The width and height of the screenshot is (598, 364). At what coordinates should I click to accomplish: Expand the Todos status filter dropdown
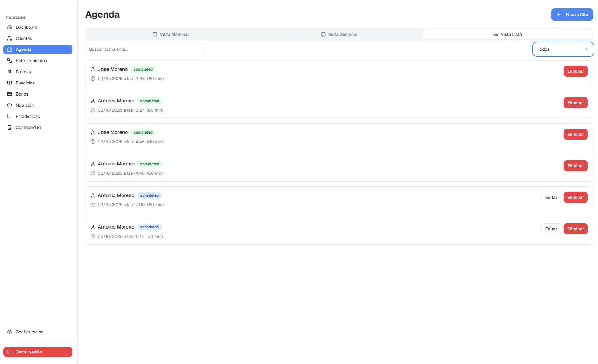tap(563, 49)
